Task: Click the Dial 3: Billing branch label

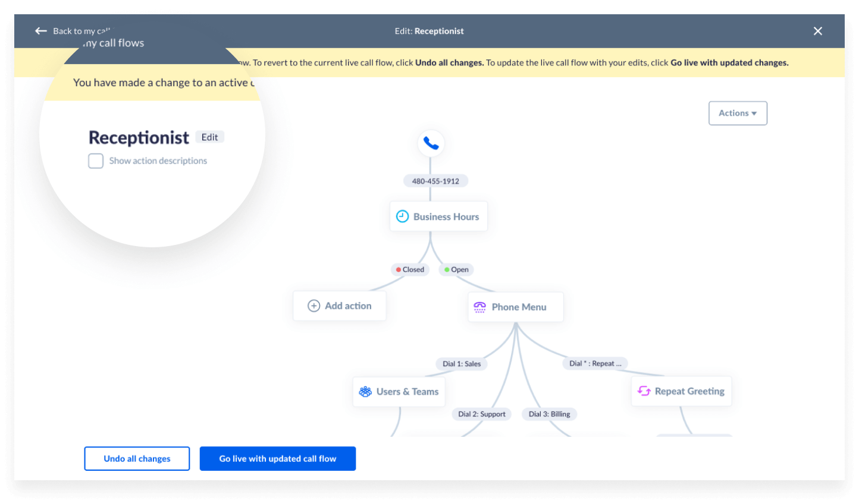Action: pos(549,414)
